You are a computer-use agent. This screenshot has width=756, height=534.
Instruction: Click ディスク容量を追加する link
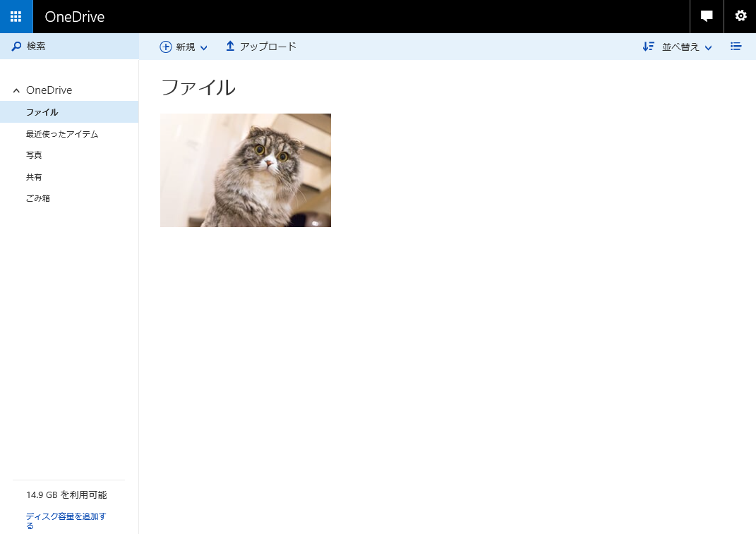click(66, 521)
